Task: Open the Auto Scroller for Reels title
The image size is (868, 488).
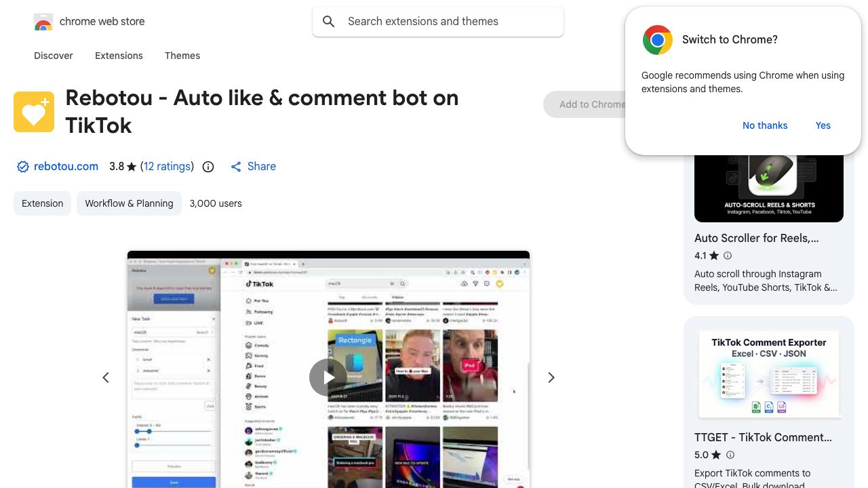Action: [757, 238]
